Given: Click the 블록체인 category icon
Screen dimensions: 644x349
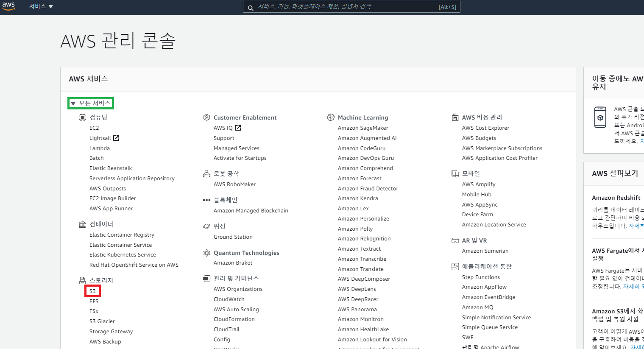Looking at the screenshot, I should point(206,200).
